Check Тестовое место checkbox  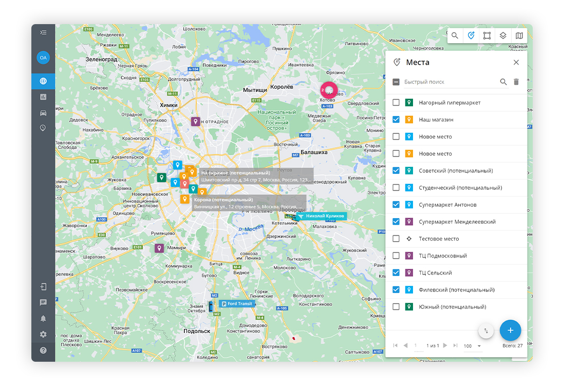396,239
